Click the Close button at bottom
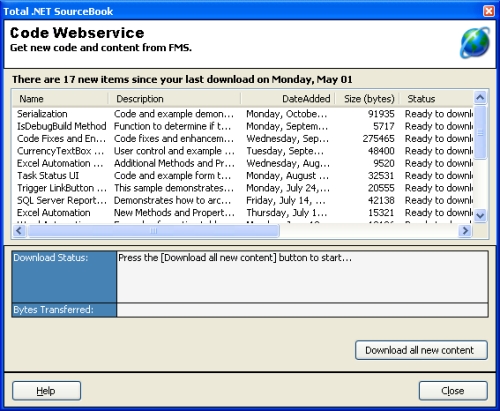Screen dimensions: 500x411 [x=453, y=391]
